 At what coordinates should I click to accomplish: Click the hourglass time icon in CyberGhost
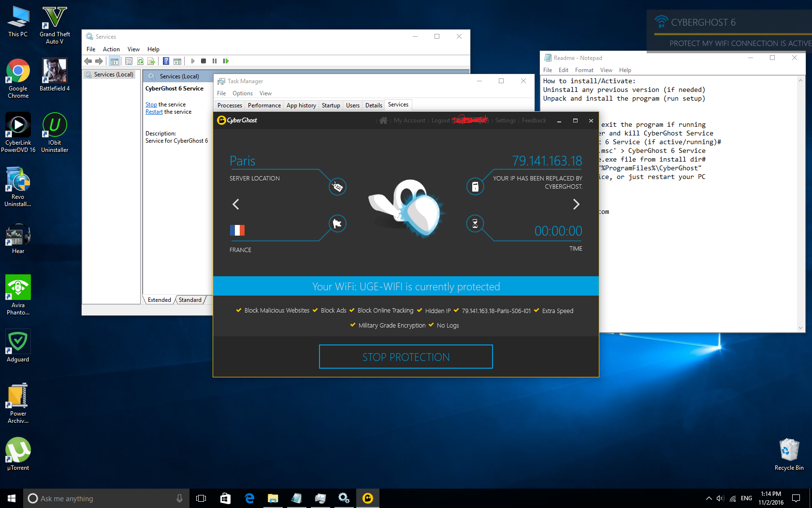point(475,224)
